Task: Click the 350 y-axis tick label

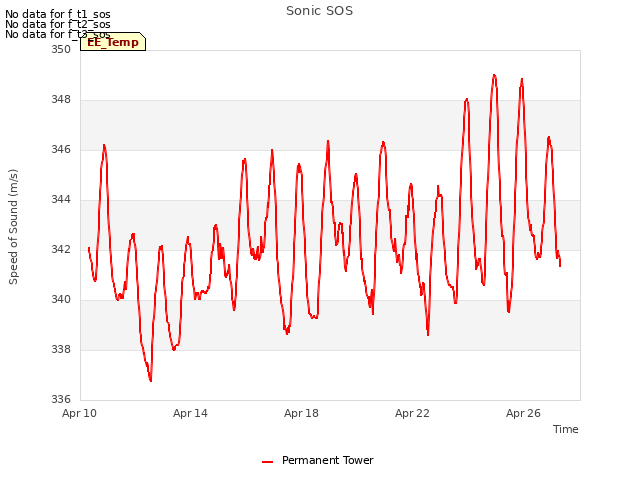Action: pyautogui.click(x=61, y=49)
